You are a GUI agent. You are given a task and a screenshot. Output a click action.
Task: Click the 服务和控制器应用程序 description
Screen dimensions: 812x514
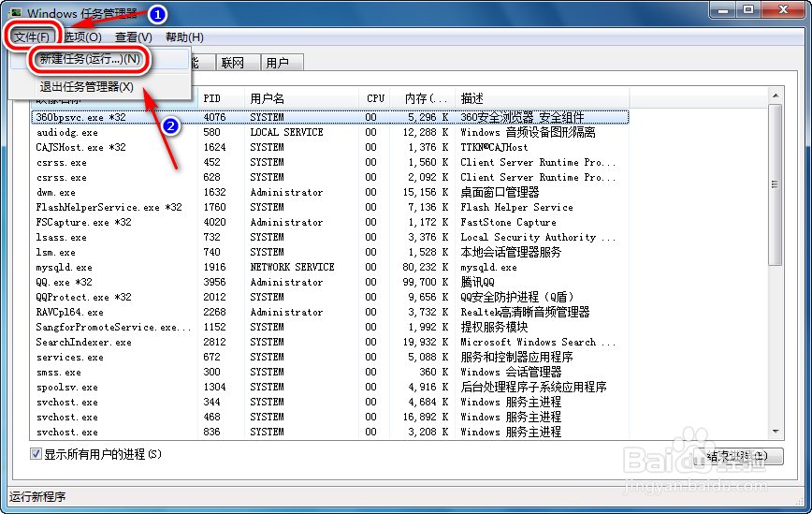516,357
